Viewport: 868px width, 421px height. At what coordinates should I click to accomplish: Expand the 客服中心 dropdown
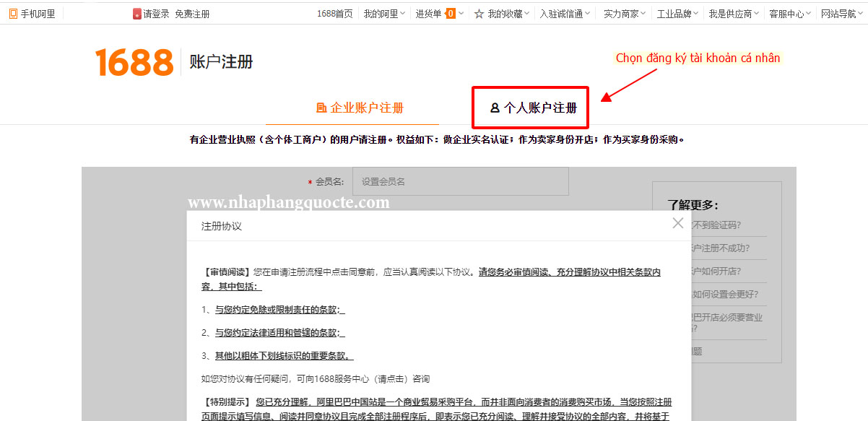click(x=790, y=13)
